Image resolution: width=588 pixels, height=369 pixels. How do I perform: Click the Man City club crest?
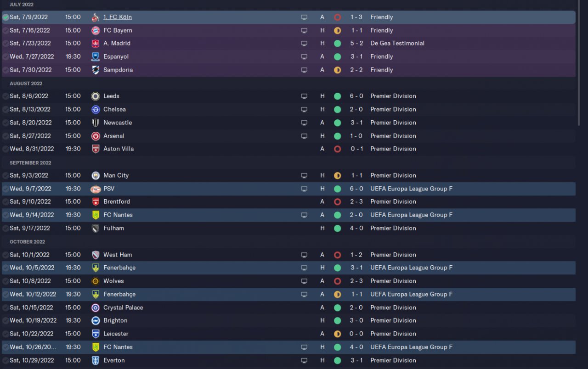[x=96, y=175]
